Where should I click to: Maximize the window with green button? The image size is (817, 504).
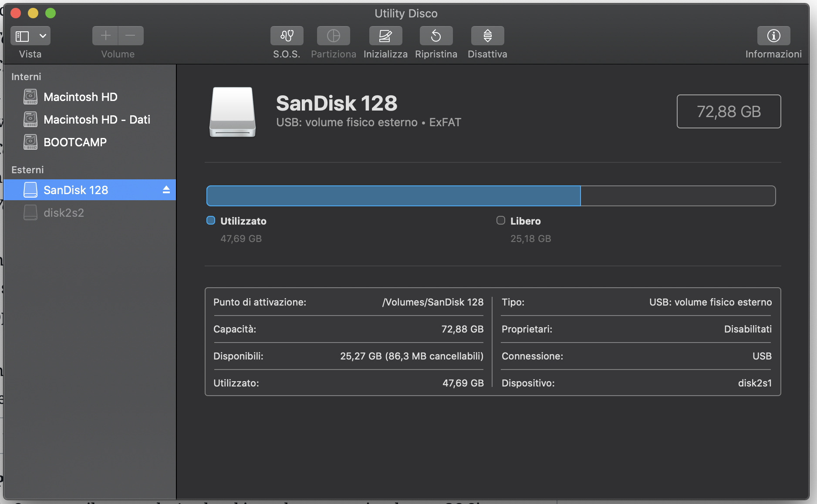click(51, 13)
